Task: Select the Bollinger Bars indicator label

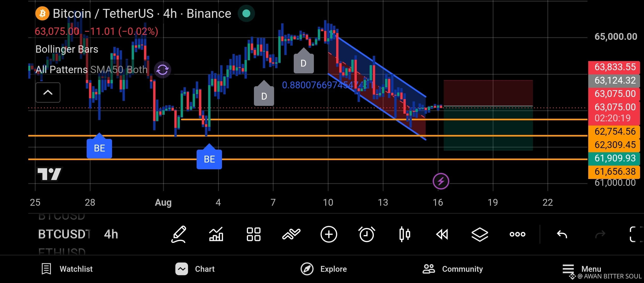Action: click(67, 49)
